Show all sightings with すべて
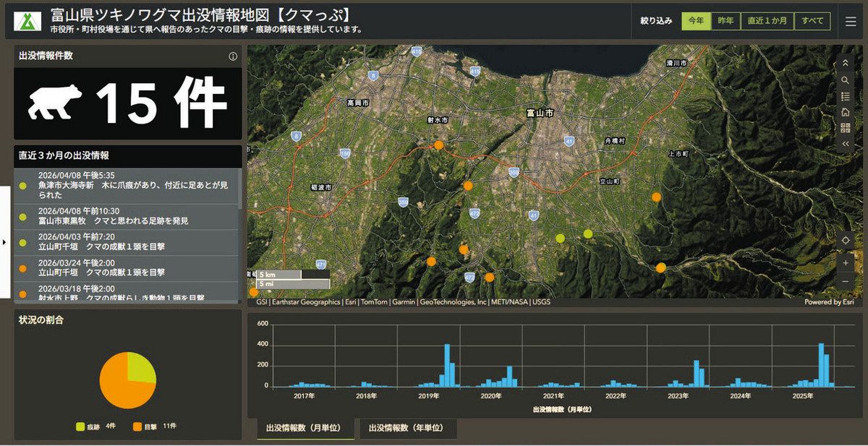This screenshot has width=868, height=446. (812, 21)
